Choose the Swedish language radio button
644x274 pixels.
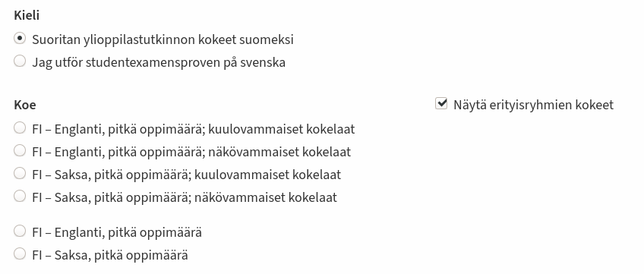click(x=20, y=61)
